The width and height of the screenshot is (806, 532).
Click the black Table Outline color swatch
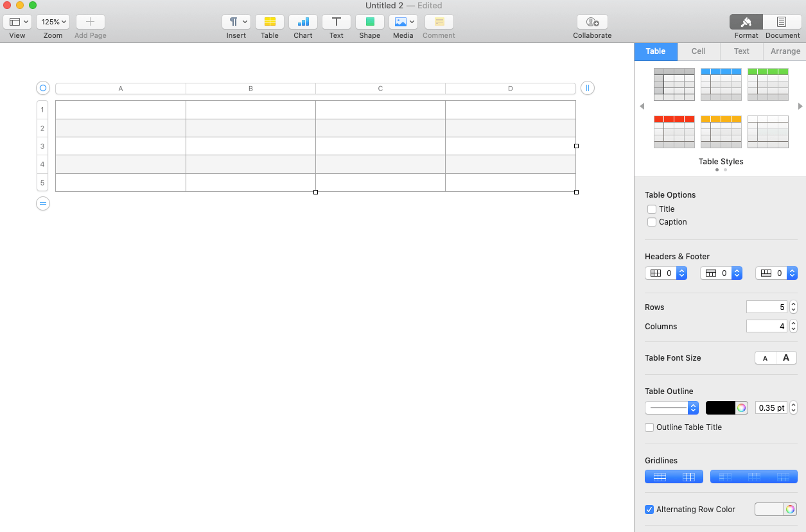coord(720,408)
